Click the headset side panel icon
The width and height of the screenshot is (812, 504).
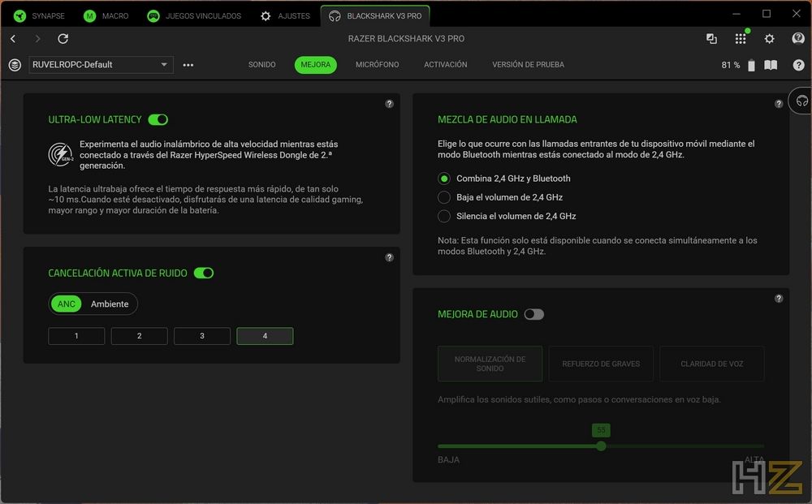click(x=802, y=101)
